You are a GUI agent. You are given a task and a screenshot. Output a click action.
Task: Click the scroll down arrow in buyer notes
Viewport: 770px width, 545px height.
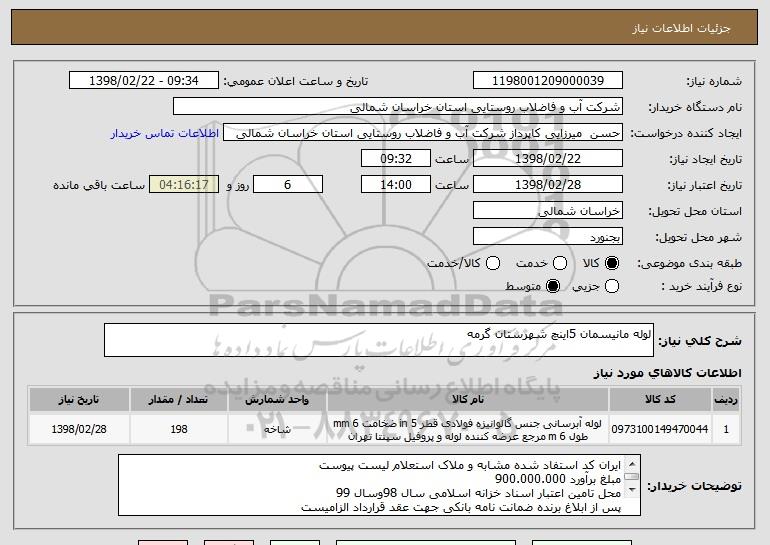tap(632, 489)
